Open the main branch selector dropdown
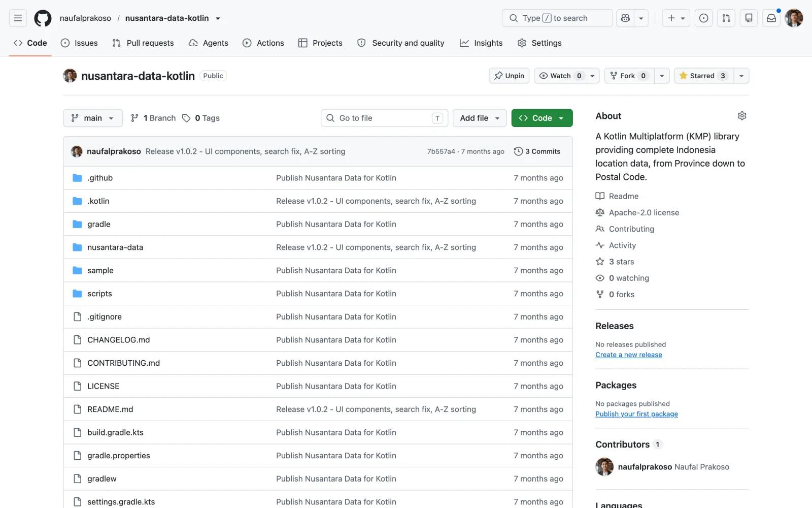 tap(93, 118)
